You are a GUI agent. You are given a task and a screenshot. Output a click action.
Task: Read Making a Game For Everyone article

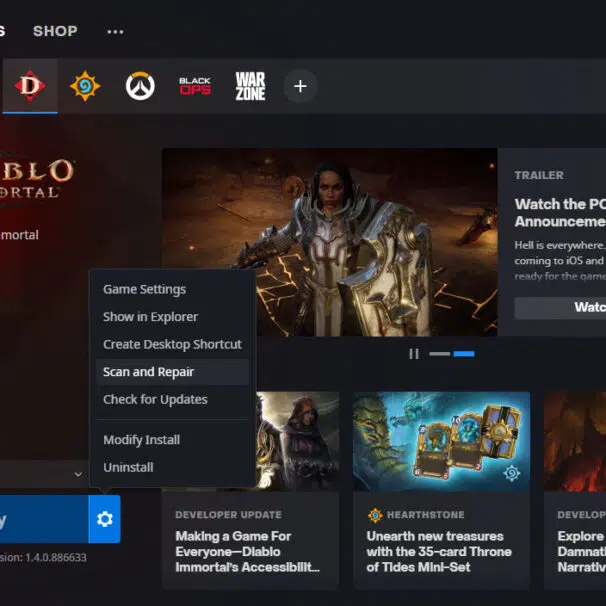[247, 552]
